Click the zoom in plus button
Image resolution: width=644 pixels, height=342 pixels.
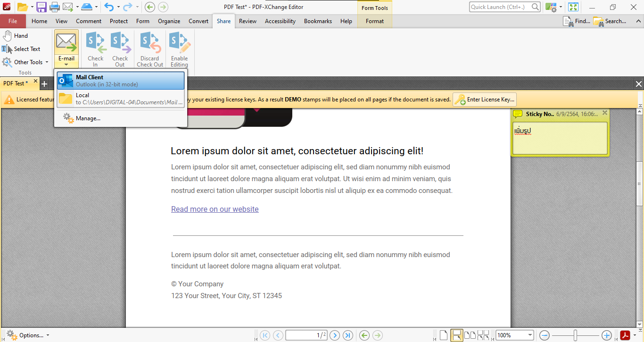tap(607, 335)
